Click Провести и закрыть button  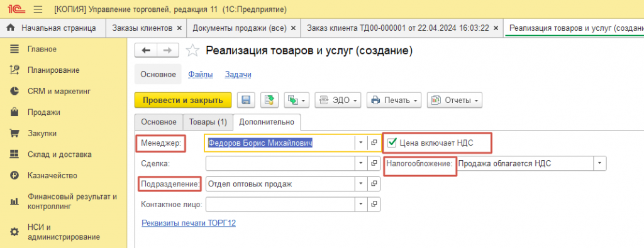(183, 100)
